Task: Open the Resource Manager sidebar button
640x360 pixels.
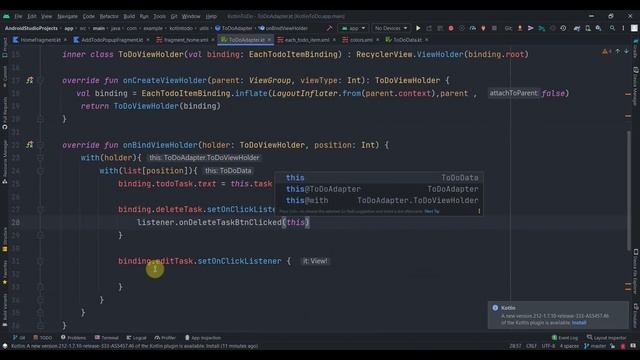Action: (4, 162)
